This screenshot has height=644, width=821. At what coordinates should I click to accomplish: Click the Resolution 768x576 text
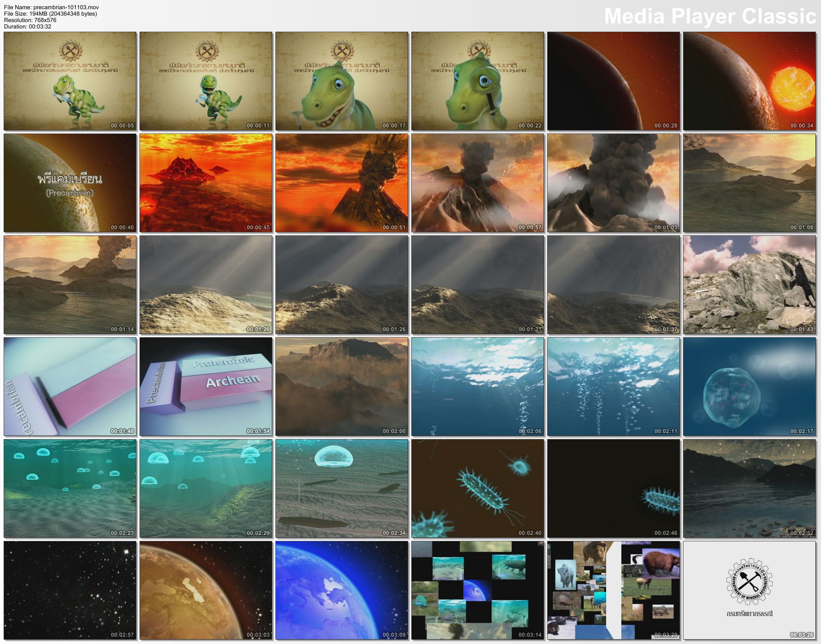coord(30,20)
